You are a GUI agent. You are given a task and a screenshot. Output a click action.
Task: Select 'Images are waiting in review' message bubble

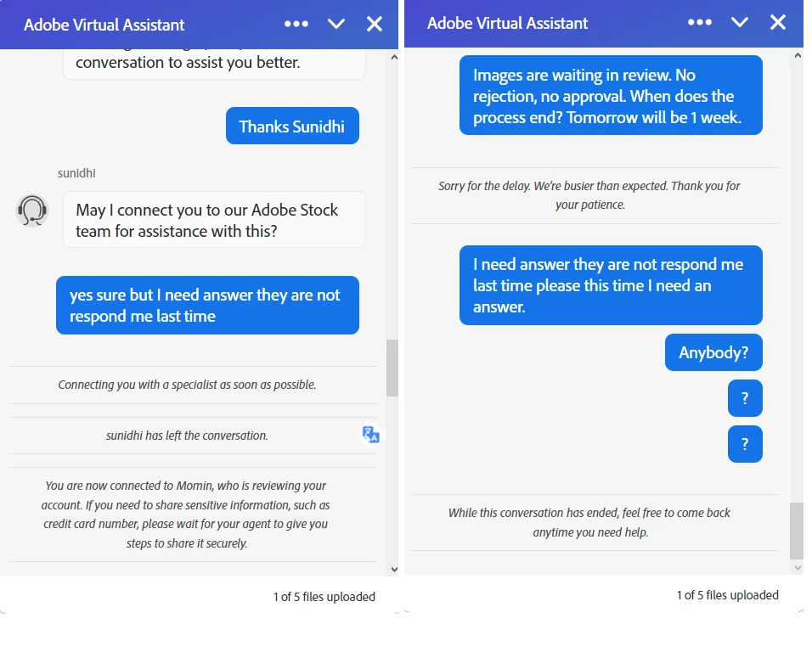click(611, 95)
